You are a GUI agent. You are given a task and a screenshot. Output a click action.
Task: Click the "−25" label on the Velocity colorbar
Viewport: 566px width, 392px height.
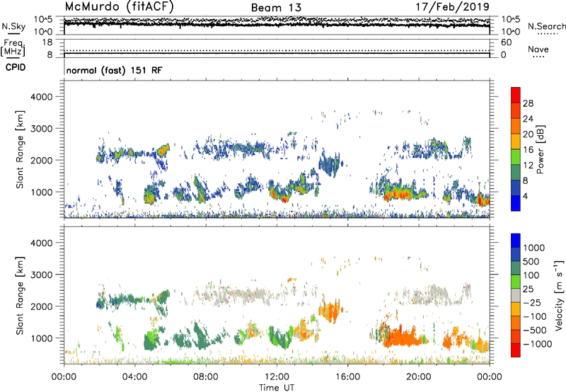(531, 302)
